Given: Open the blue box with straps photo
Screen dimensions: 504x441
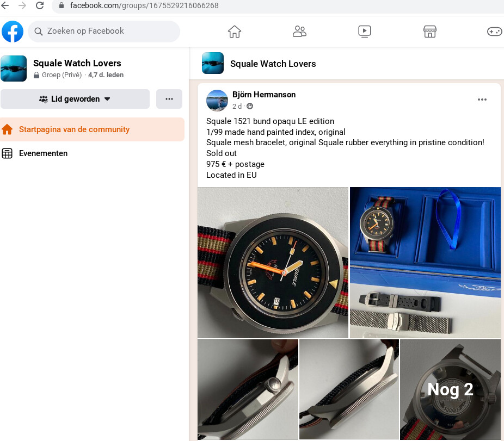Looking at the screenshot, I should coord(425,263).
